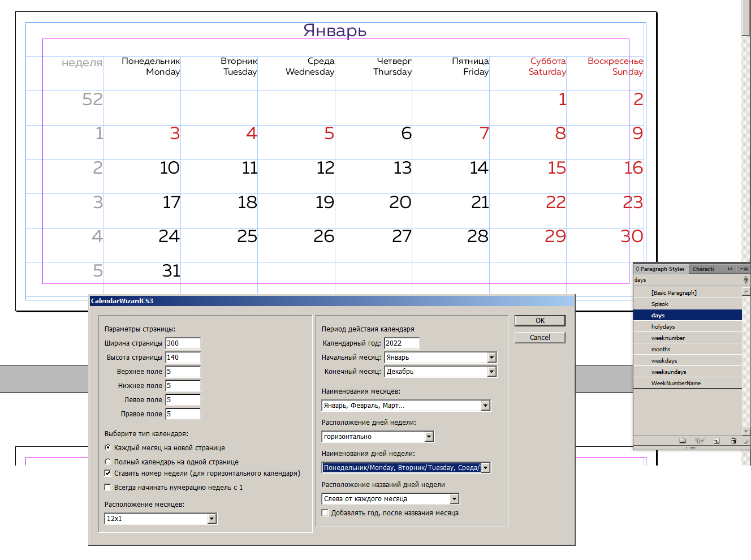Click the right margin field
Screen dimensions: 751x560
183,414
